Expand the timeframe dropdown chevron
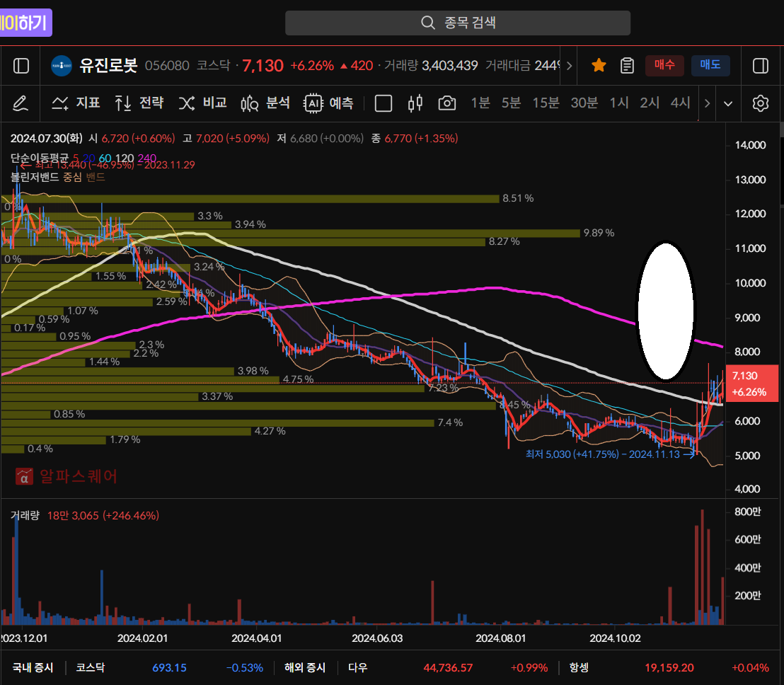The width and height of the screenshot is (784, 685). (x=728, y=104)
